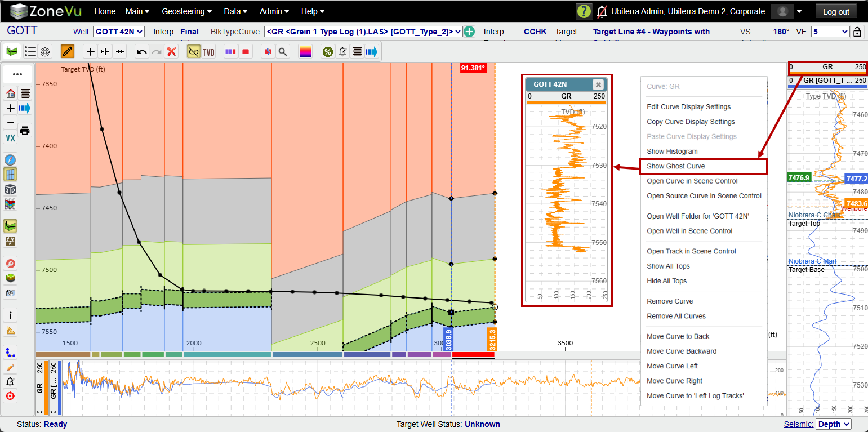The height and width of the screenshot is (432, 868).
Task: Click the VX icon in left sidebar
Action: (11, 137)
